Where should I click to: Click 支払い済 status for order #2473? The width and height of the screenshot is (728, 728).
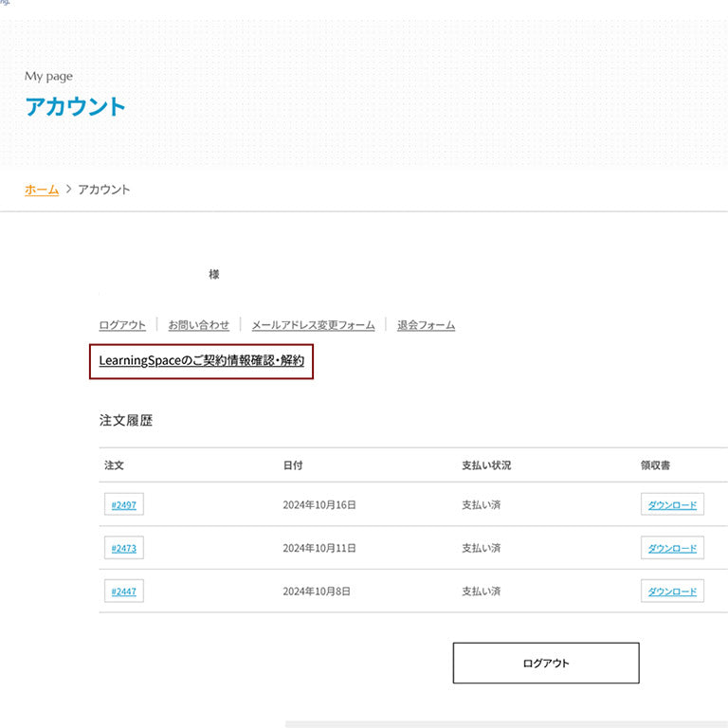click(481, 548)
